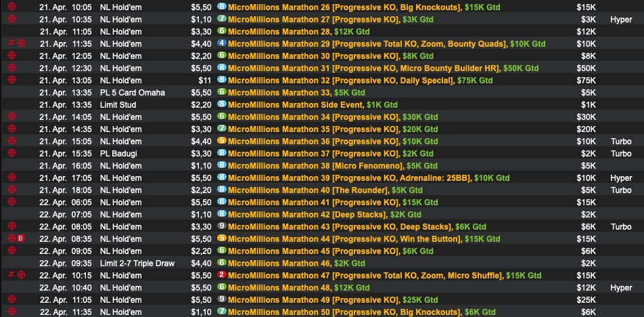This screenshot has width=644, height=317.
Task: Open Marathon 40 The Rounder tournament
Action: (x=325, y=190)
